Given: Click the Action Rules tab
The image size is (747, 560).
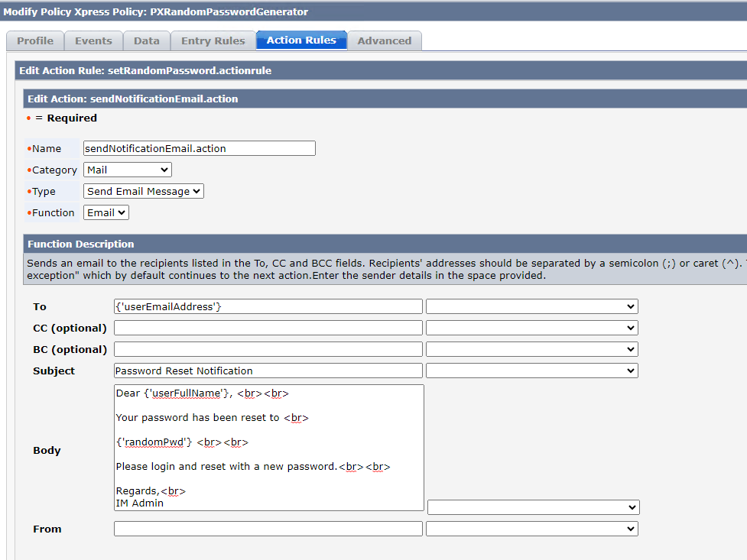Looking at the screenshot, I should click(301, 40).
